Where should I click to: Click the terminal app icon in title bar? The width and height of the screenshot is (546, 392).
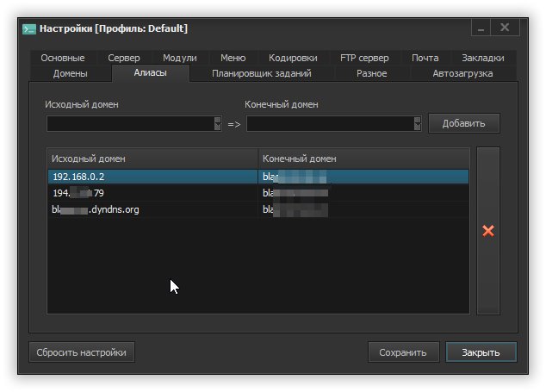(x=28, y=28)
